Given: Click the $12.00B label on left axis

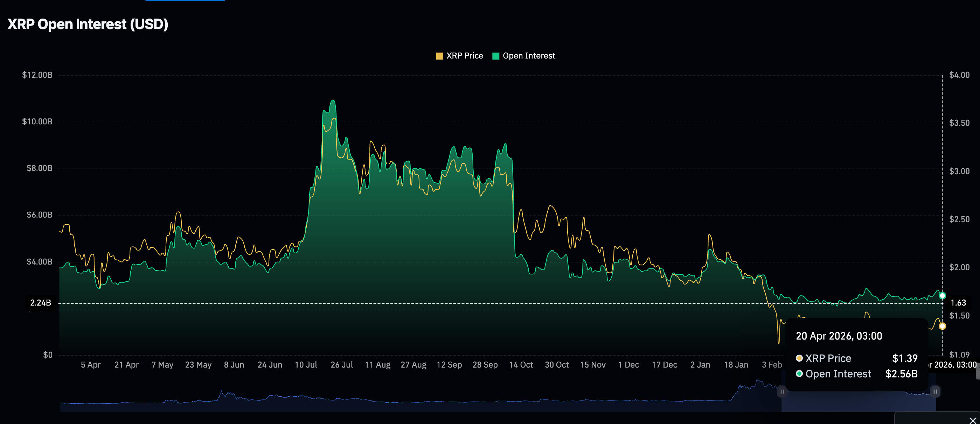Looking at the screenshot, I should pos(37,75).
